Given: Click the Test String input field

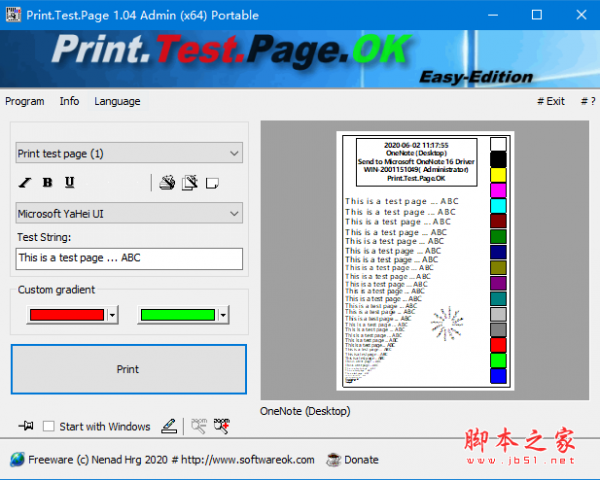Looking at the screenshot, I should 129,258.
